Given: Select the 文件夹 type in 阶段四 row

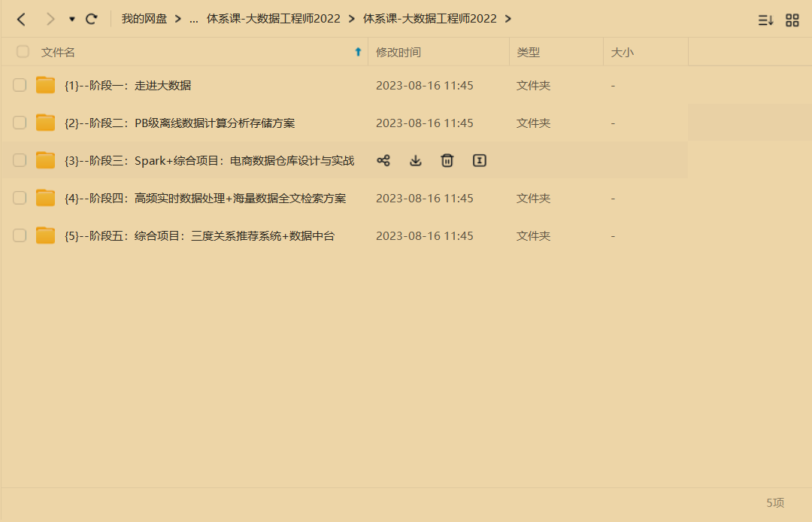Looking at the screenshot, I should click(533, 199).
